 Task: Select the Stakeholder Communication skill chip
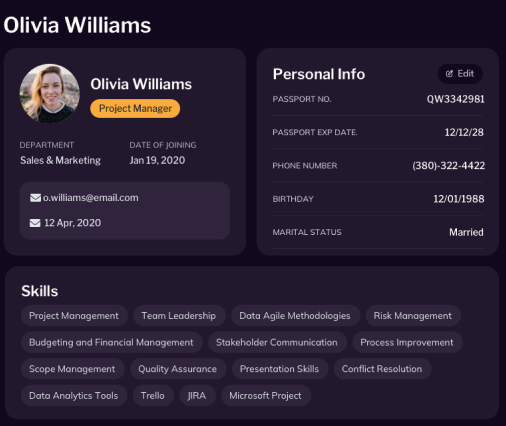click(x=277, y=342)
